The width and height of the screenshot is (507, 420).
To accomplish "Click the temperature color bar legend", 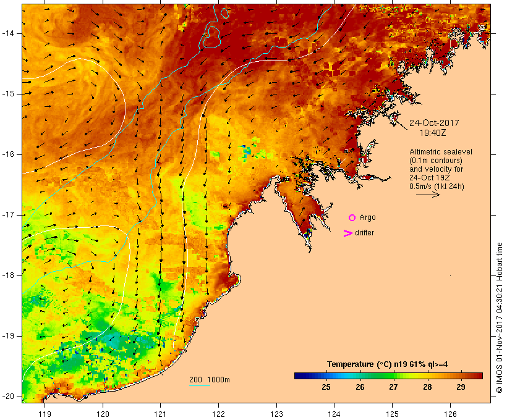I will [388, 376].
